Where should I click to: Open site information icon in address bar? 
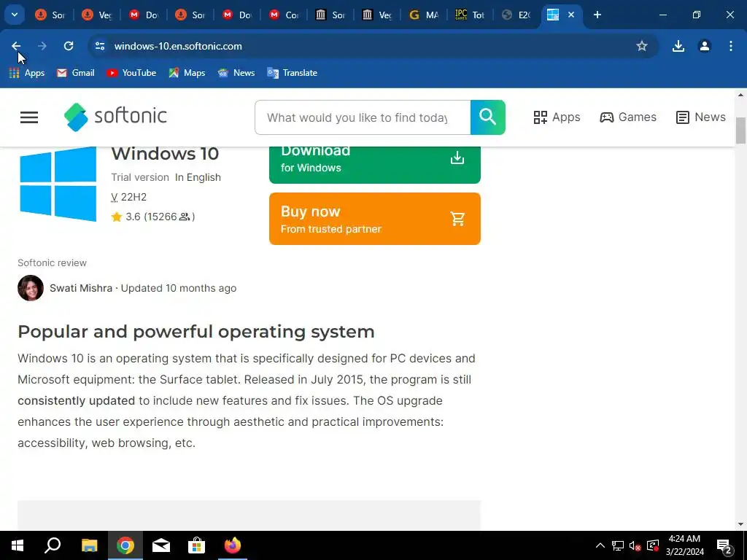(x=99, y=46)
